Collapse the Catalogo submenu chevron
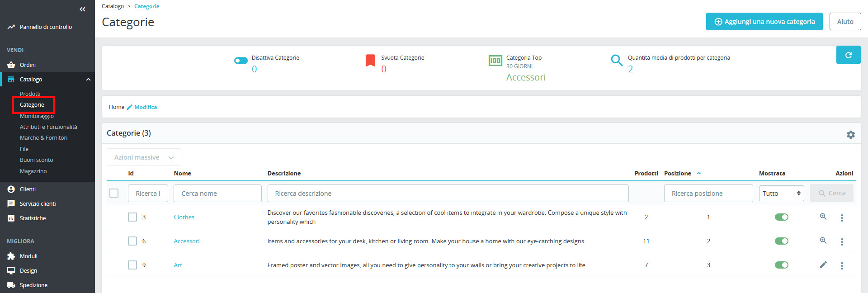The height and width of the screenshot is (293, 868). (x=88, y=80)
